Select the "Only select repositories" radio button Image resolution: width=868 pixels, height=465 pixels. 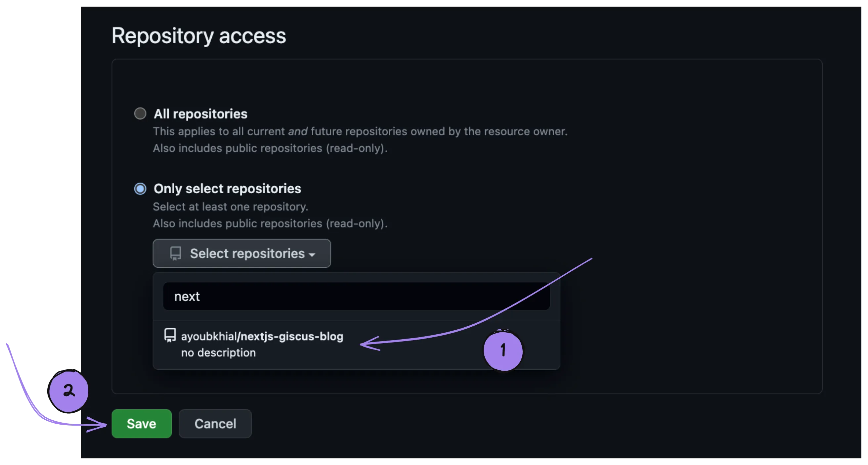point(140,189)
